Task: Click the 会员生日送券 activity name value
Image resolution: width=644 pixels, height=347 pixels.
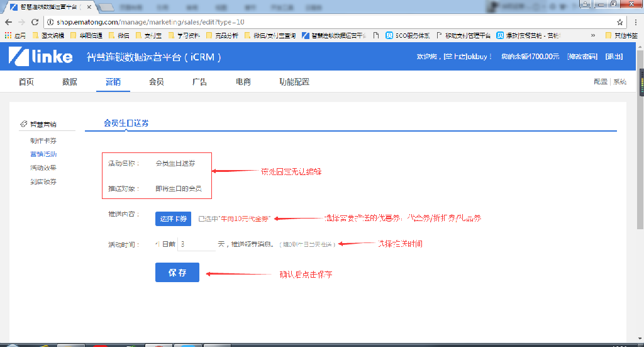Action: click(x=175, y=163)
